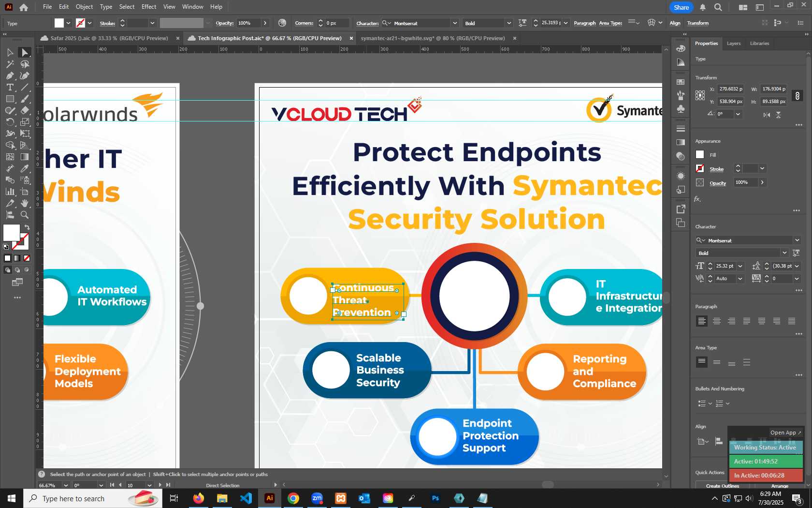This screenshot has height=508, width=812.
Task: Open the stroke weight dropdown in control bar
Action: [x=152, y=23]
